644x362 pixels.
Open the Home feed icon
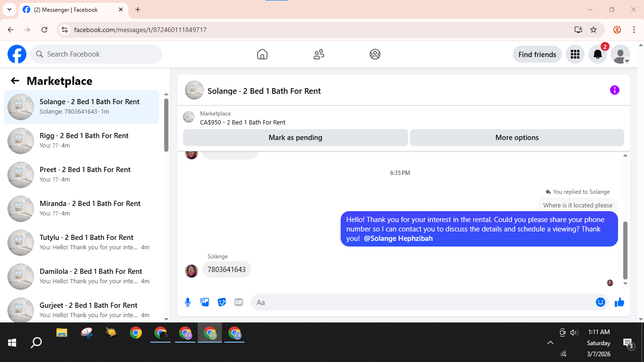coord(262,54)
